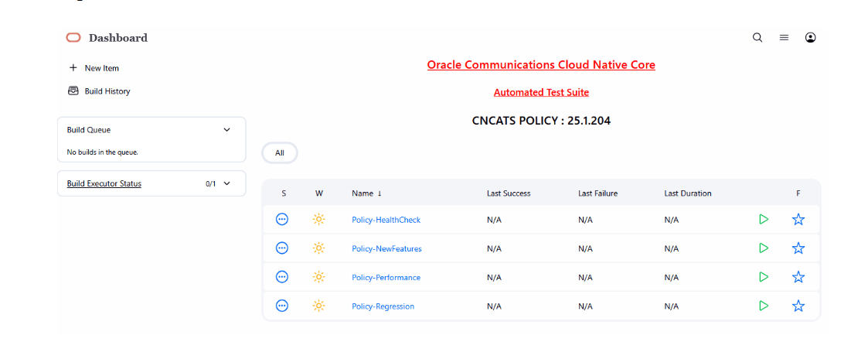This screenshot has width=868, height=342.
Task: Click Policy-Regression Last Failure N/A cell
Action: [x=585, y=306]
